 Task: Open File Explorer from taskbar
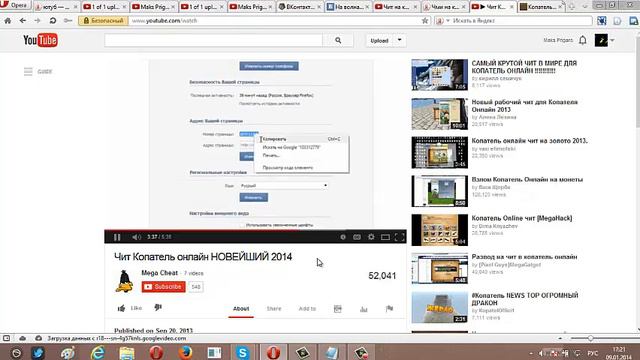(x=127, y=352)
